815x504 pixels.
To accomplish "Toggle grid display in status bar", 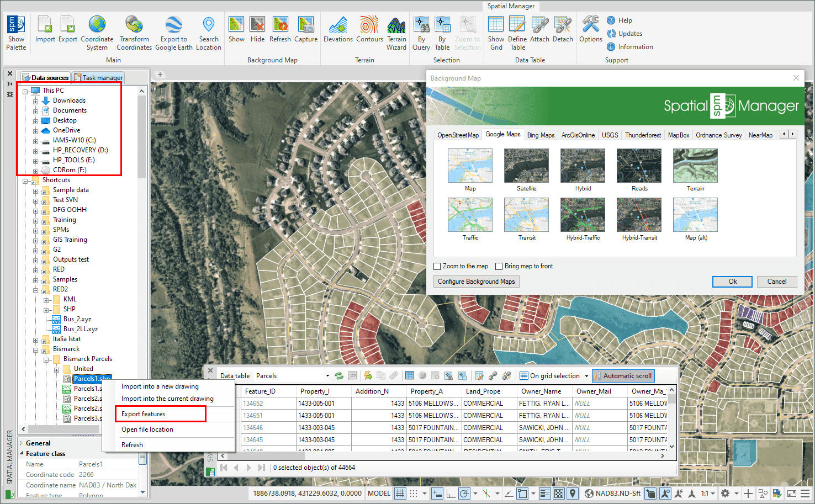I will pyautogui.click(x=400, y=494).
